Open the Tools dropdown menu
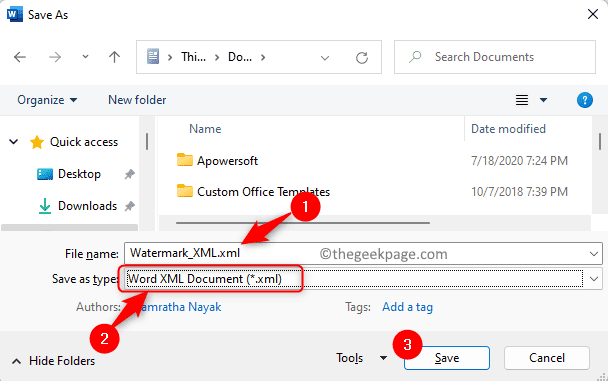This screenshot has width=608, height=381. [x=361, y=358]
